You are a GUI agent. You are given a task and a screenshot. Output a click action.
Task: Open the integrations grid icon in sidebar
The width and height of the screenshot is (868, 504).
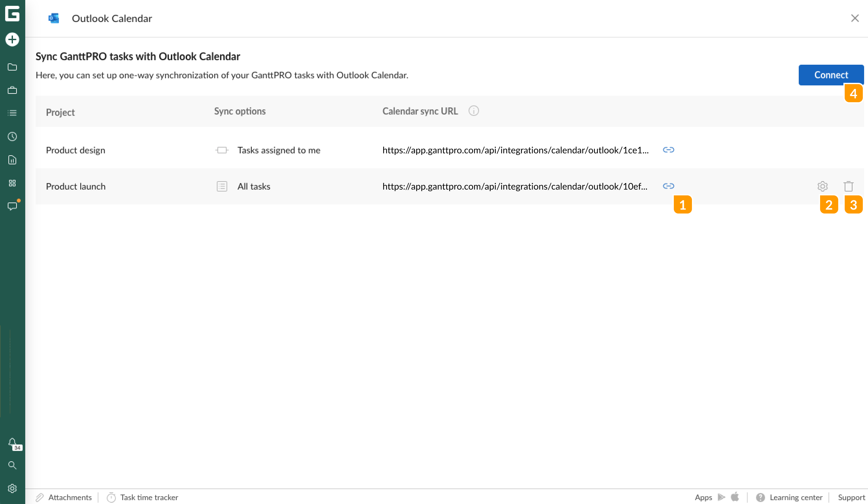pos(12,183)
